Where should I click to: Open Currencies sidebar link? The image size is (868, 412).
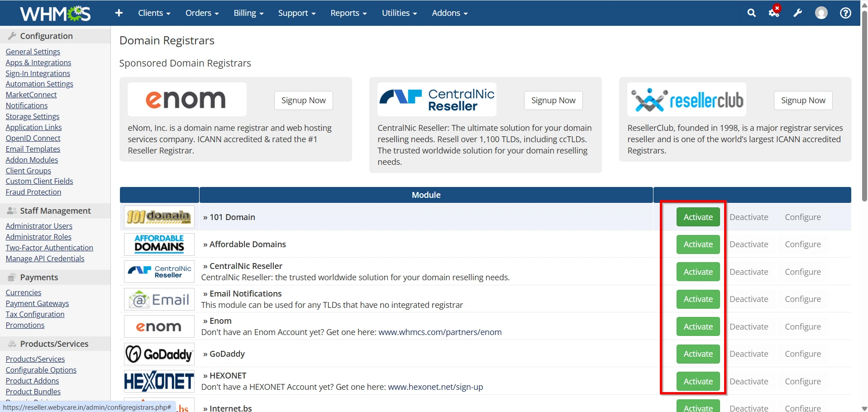click(24, 292)
